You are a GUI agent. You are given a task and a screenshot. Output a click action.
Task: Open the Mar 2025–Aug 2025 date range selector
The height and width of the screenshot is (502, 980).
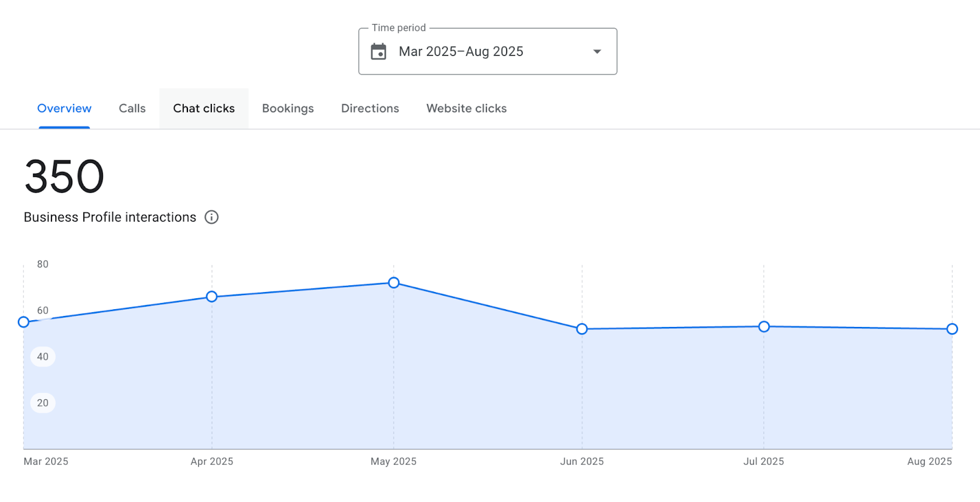coord(461,51)
